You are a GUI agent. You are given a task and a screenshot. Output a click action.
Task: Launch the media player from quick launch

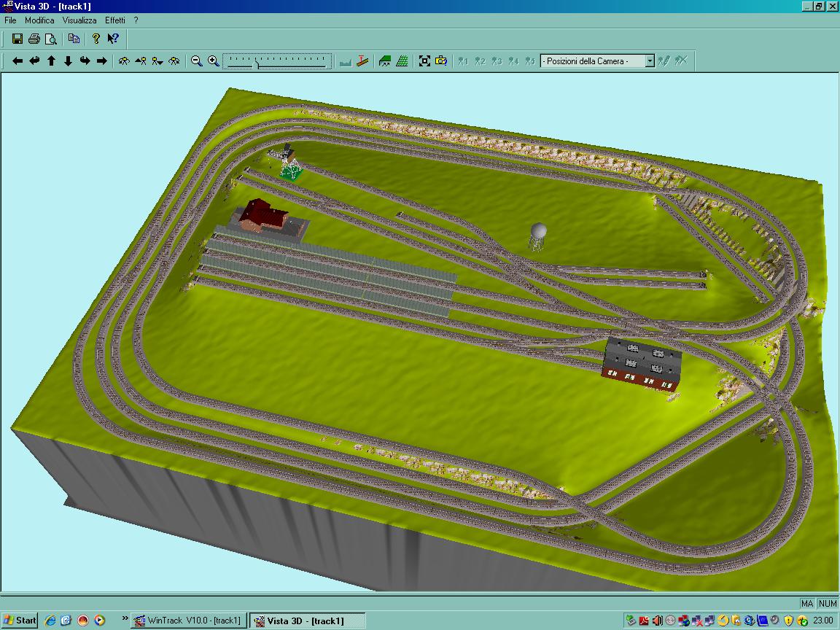(x=100, y=621)
